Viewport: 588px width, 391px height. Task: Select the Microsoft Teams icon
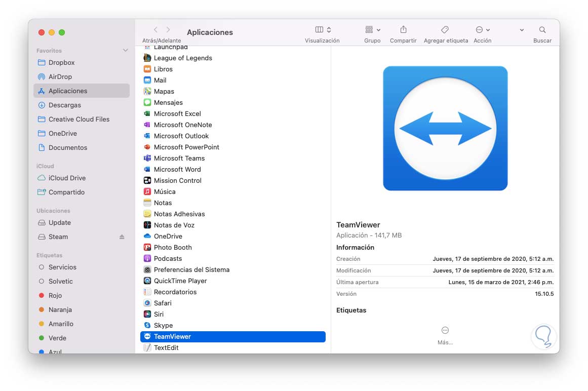(147, 158)
